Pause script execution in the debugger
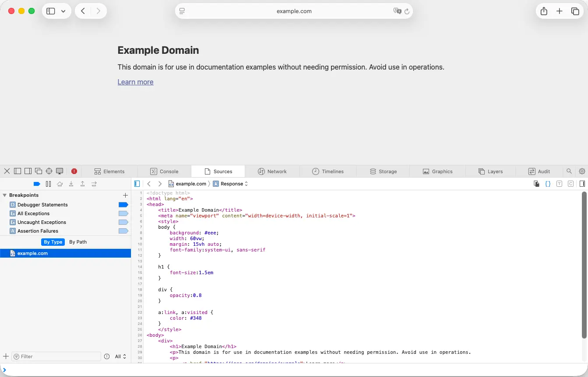 [x=49, y=184]
